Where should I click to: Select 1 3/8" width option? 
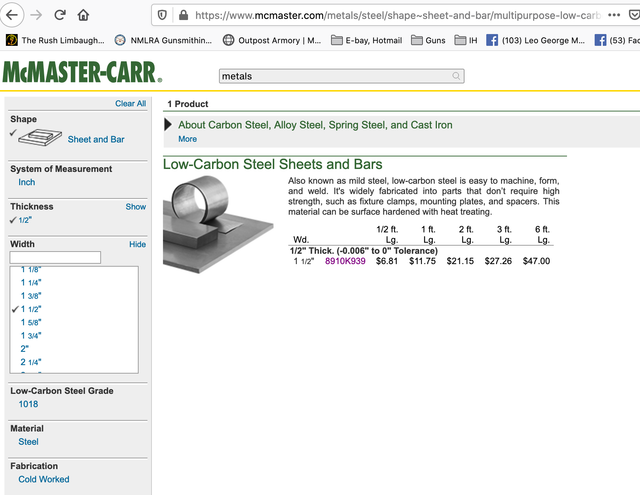[31, 296]
